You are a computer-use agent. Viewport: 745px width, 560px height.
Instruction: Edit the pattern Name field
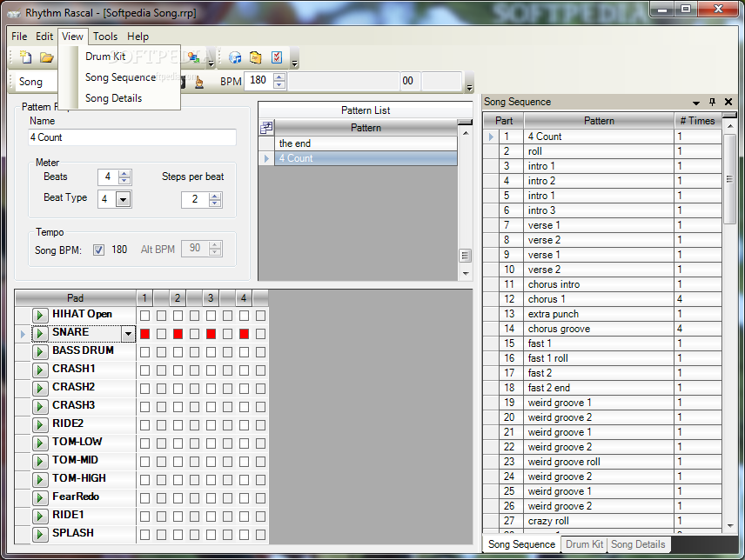pos(132,137)
